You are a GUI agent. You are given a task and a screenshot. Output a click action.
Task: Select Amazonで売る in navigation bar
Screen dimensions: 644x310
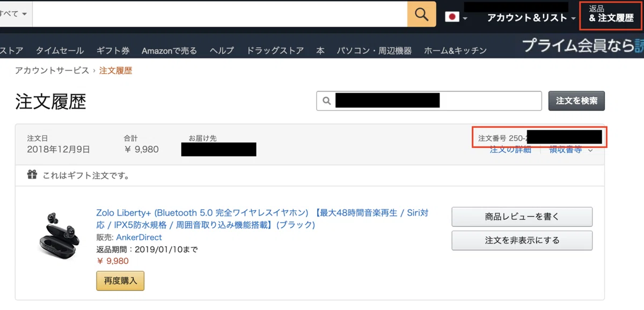pos(169,50)
